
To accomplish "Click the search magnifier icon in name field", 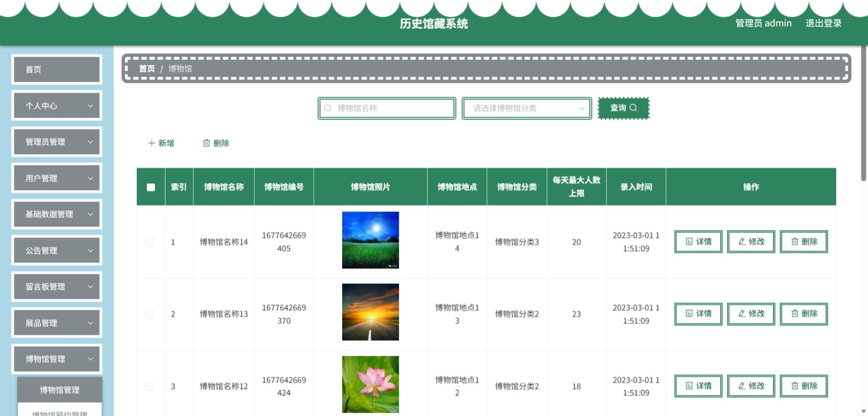I will tap(328, 108).
